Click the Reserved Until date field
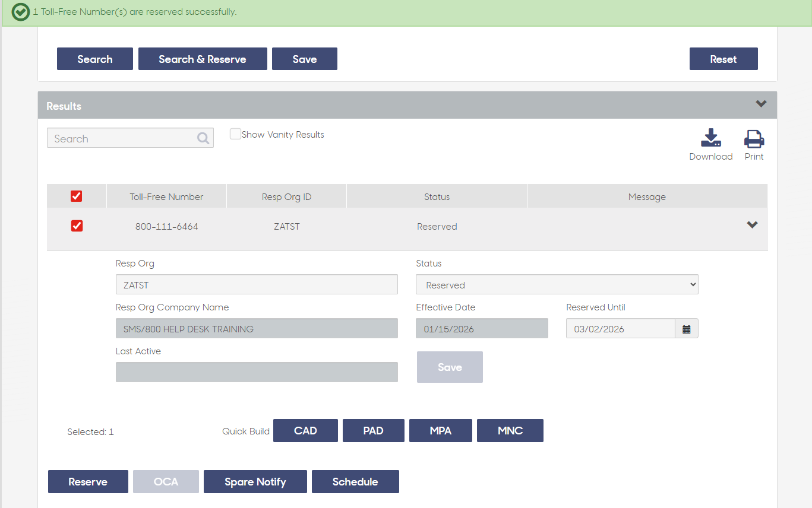The image size is (812, 508). tap(621, 329)
